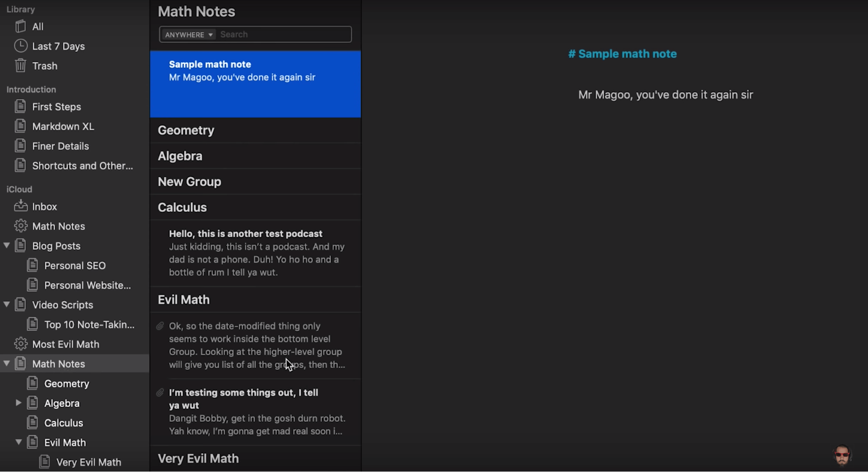Viewport: 868px width, 472px height.
Task: Toggle visibility of Video Scripts subtree
Action: 7,305
